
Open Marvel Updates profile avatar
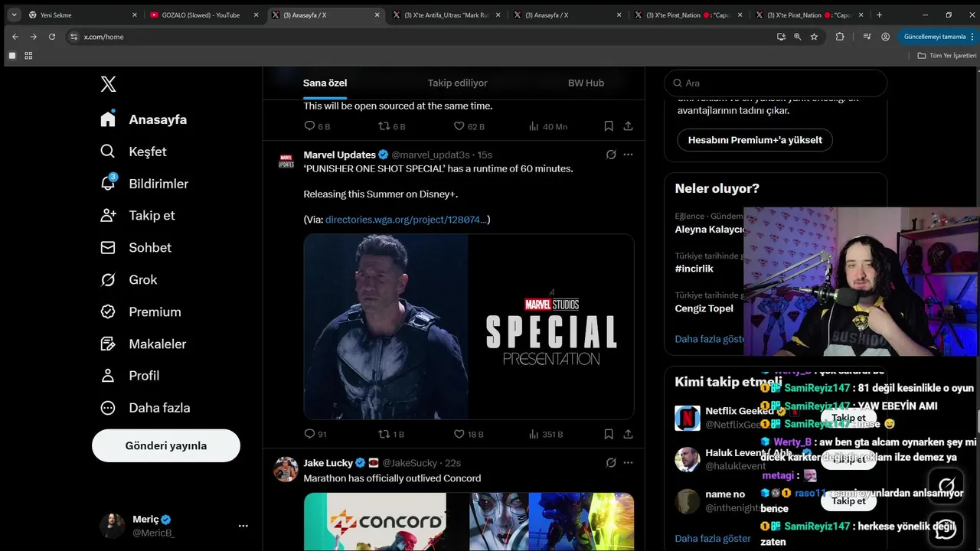tap(286, 161)
